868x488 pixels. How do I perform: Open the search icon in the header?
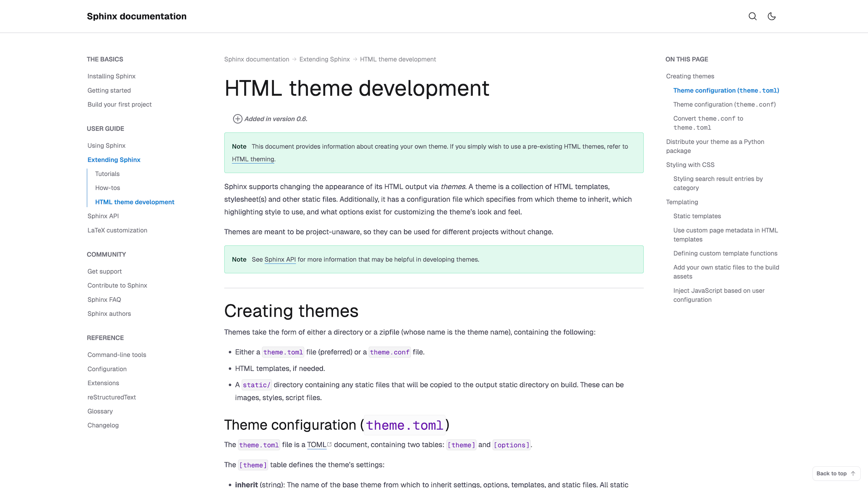(x=752, y=16)
